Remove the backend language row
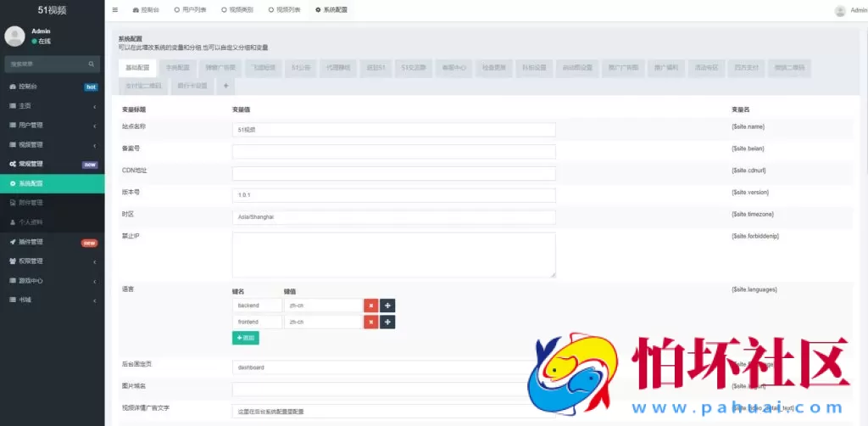The height and width of the screenshot is (426, 868). (x=371, y=305)
